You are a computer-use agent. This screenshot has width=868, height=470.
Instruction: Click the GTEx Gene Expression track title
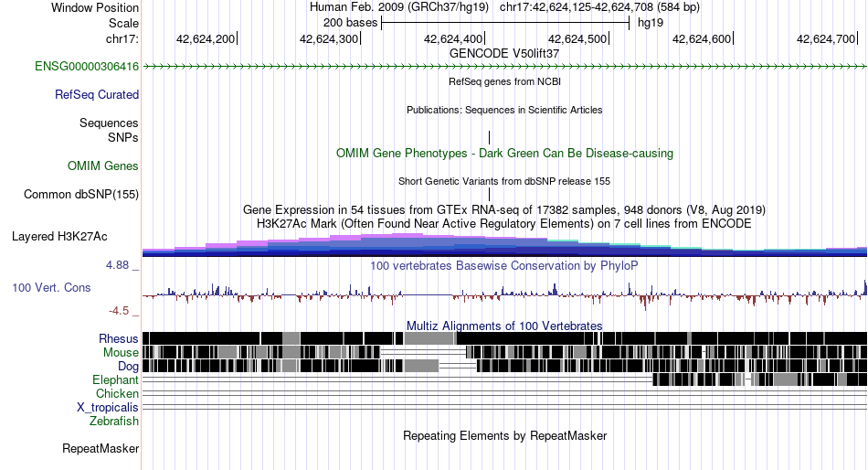tap(504, 210)
